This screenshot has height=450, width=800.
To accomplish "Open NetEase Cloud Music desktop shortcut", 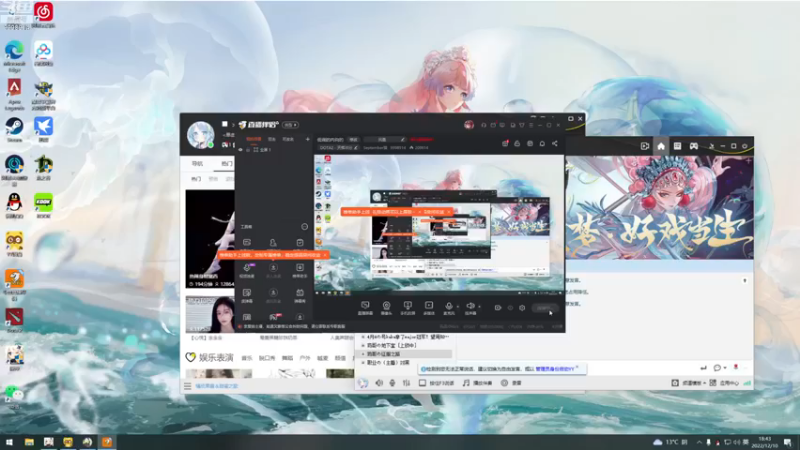I will point(43,13).
